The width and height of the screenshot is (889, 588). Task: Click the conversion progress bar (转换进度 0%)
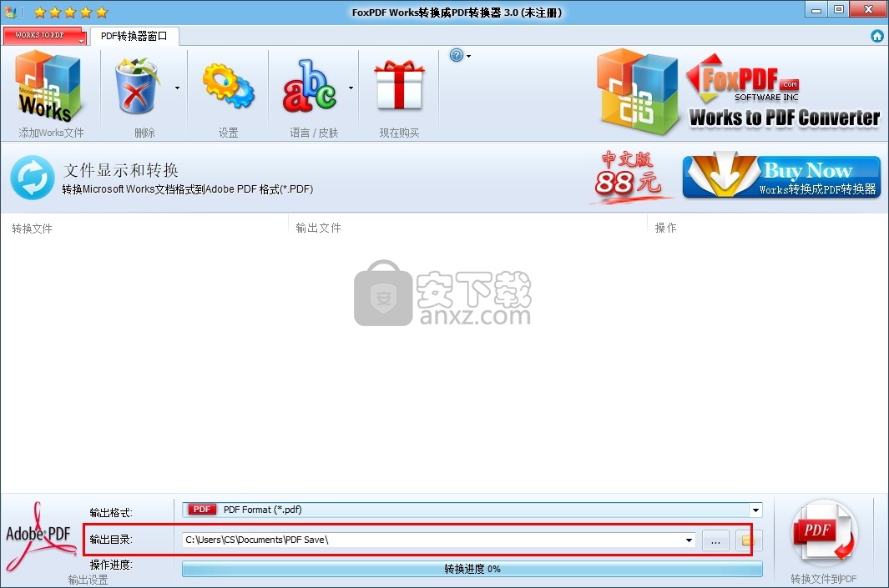click(472, 569)
